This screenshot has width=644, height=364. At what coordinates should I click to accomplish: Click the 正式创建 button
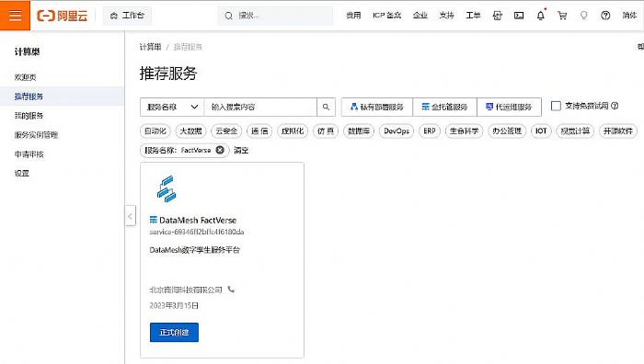click(x=174, y=333)
